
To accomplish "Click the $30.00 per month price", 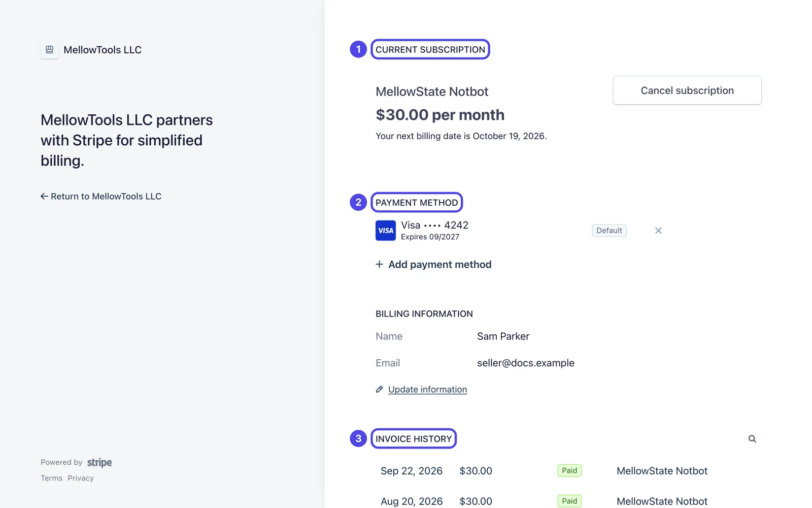I will 440,115.
